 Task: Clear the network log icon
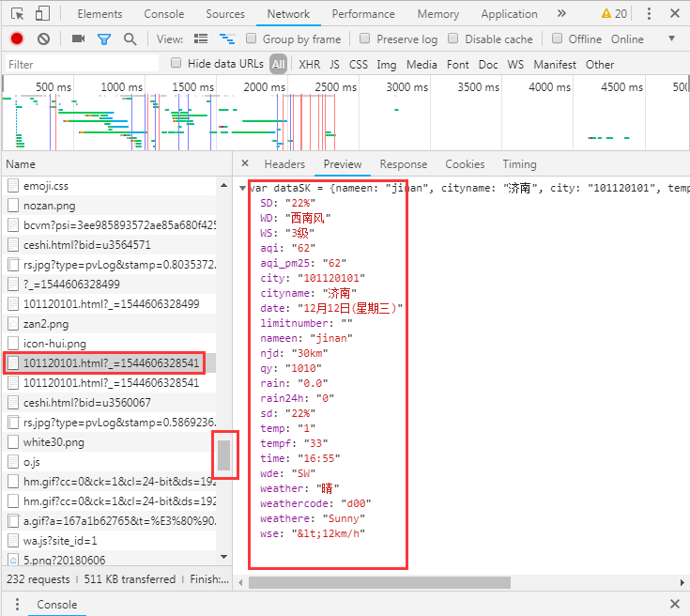click(43, 39)
